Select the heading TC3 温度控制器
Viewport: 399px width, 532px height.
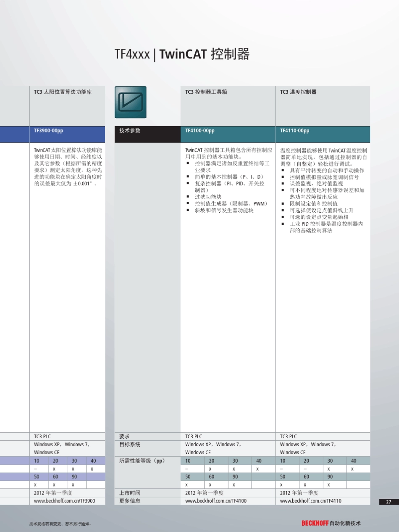pyautogui.click(x=298, y=92)
